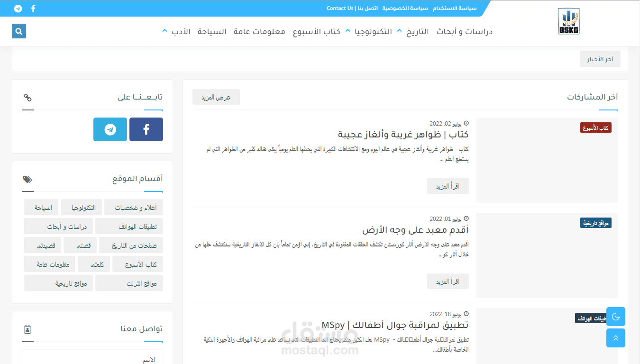Viewport: 640px width, 364px height.
Task: Open the اتصل بنا | Contact Us link
Action: (x=352, y=9)
